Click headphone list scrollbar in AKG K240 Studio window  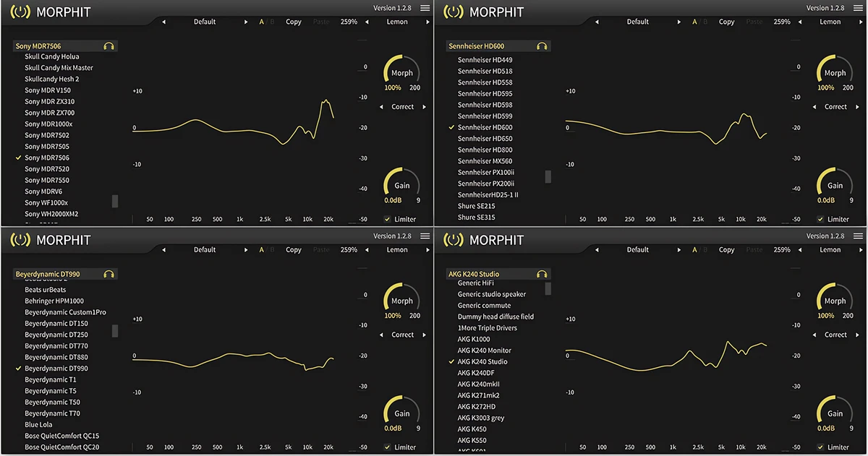(x=548, y=288)
